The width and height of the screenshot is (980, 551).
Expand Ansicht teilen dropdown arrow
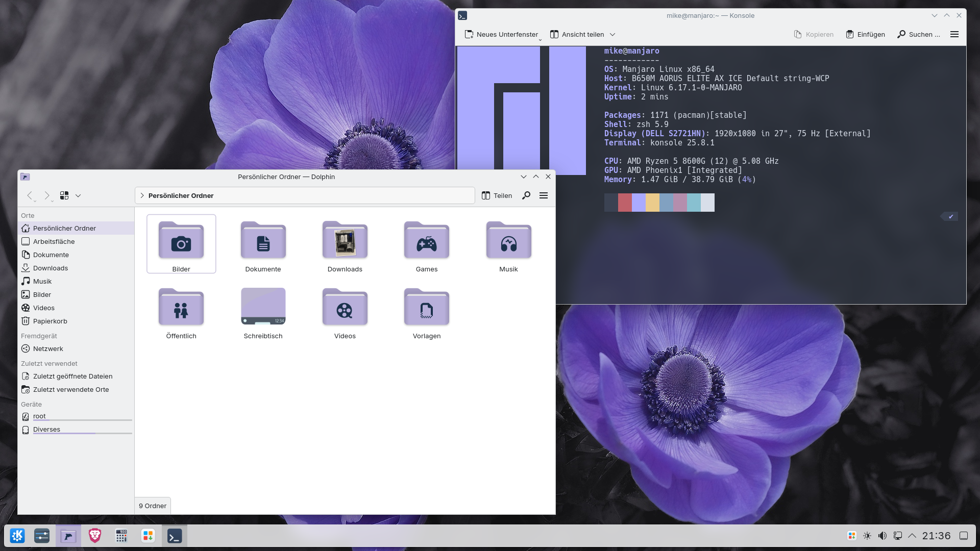tap(612, 34)
